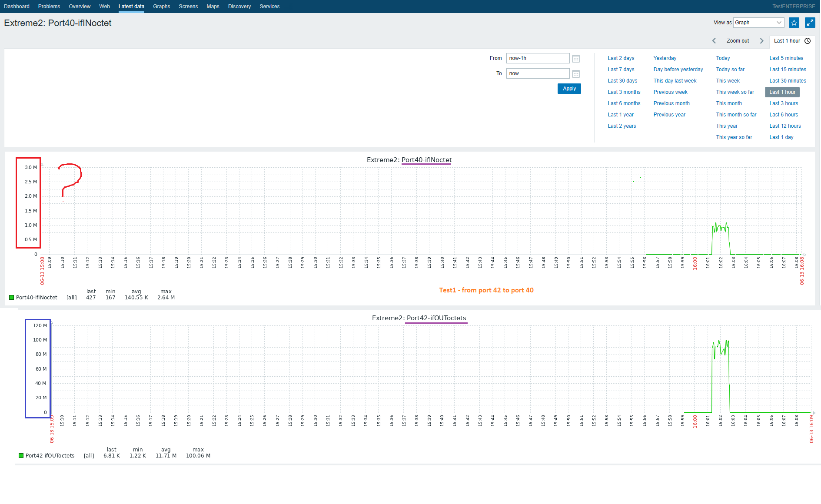Open the Graphs menu

tap(161, 7)
